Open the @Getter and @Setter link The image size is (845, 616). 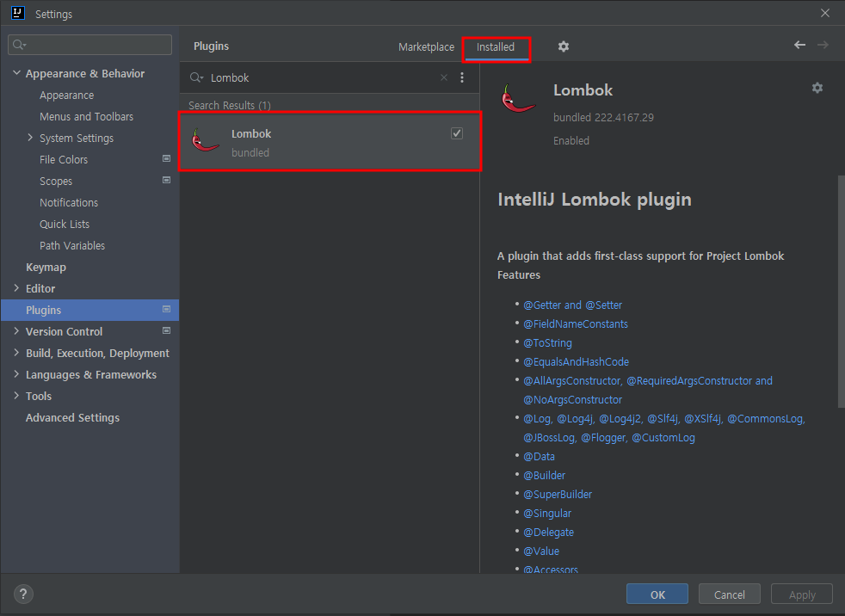tap(573, 305)
